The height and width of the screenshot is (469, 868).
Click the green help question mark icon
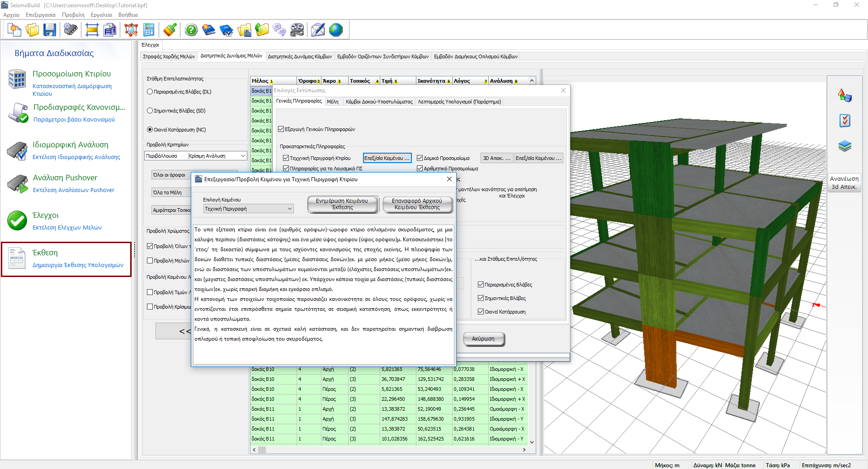(x=191, y=30)
